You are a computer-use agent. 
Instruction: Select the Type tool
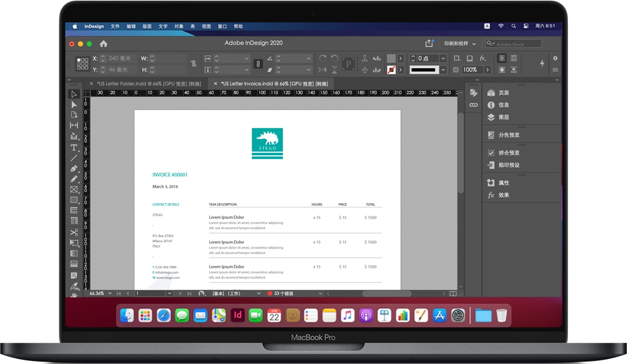[x=74, y=147]
